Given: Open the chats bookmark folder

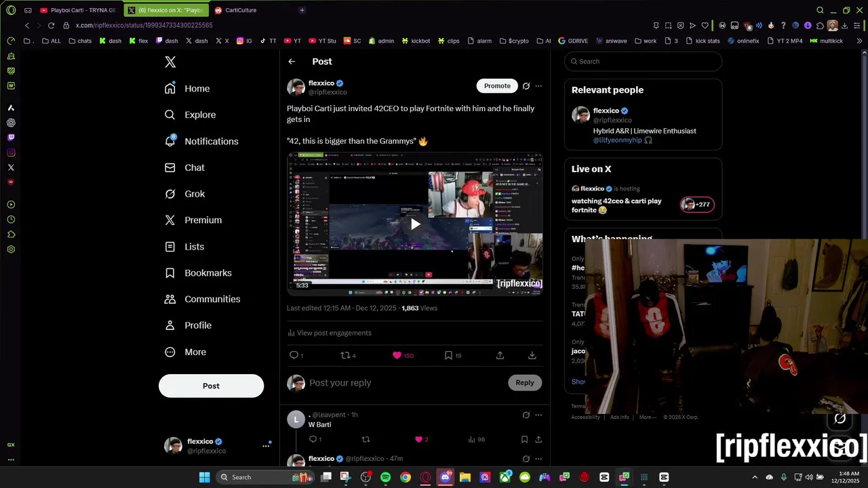Looking at the screenshot, I should [80, 41].
